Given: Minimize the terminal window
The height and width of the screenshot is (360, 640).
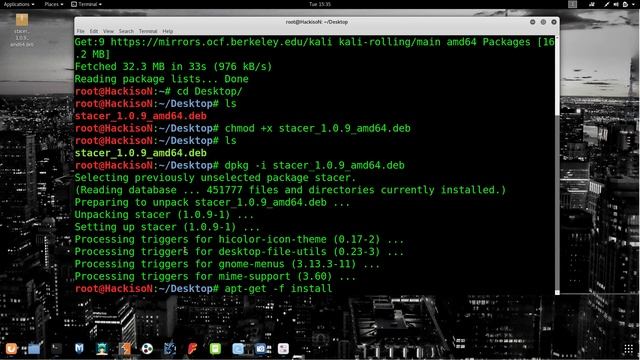Looking at the screenshot, I should pos(533,22).
